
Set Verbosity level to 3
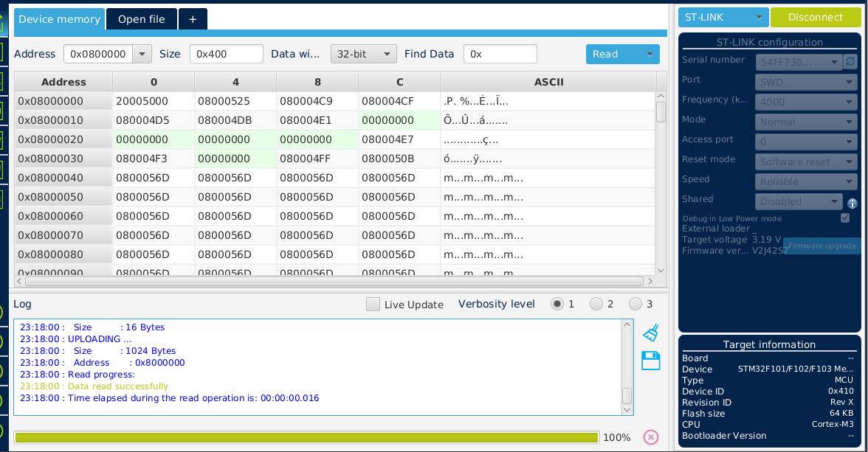tap(636, 303)
